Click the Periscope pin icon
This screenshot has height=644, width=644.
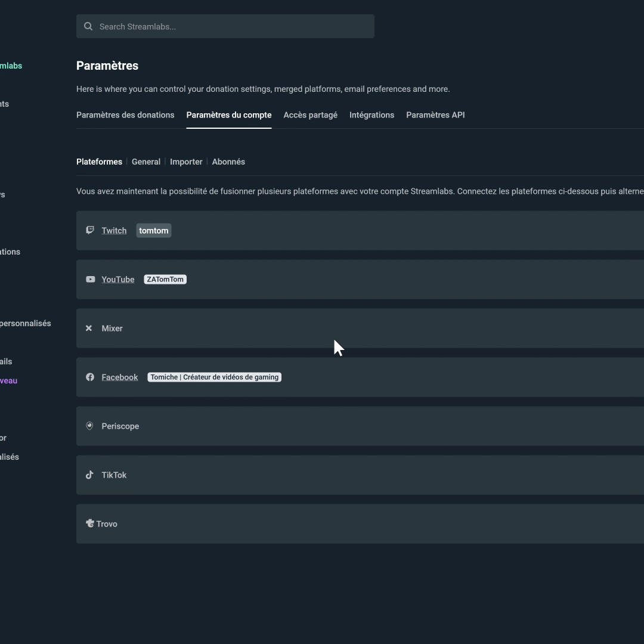89,426
